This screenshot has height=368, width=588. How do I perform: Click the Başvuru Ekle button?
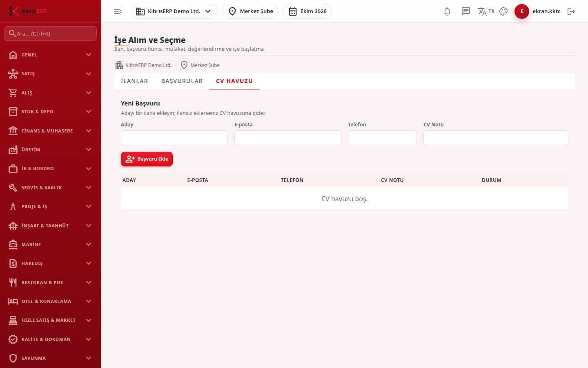[x=147, y=159]
